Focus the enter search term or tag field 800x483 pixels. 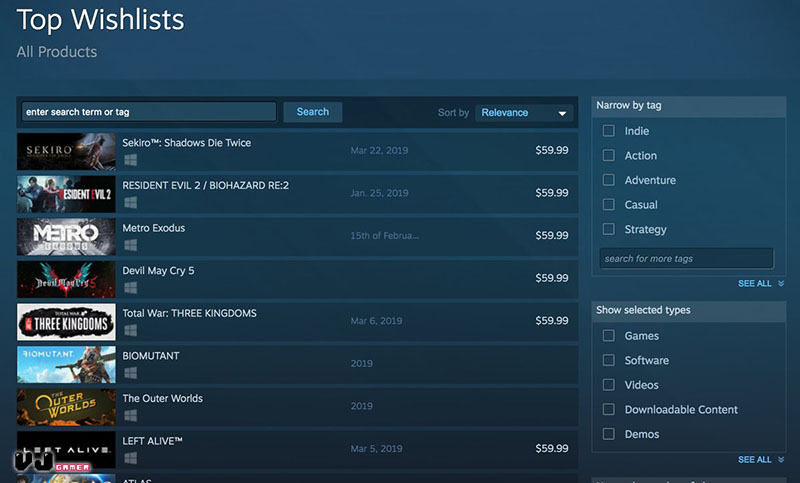[149, 112]
